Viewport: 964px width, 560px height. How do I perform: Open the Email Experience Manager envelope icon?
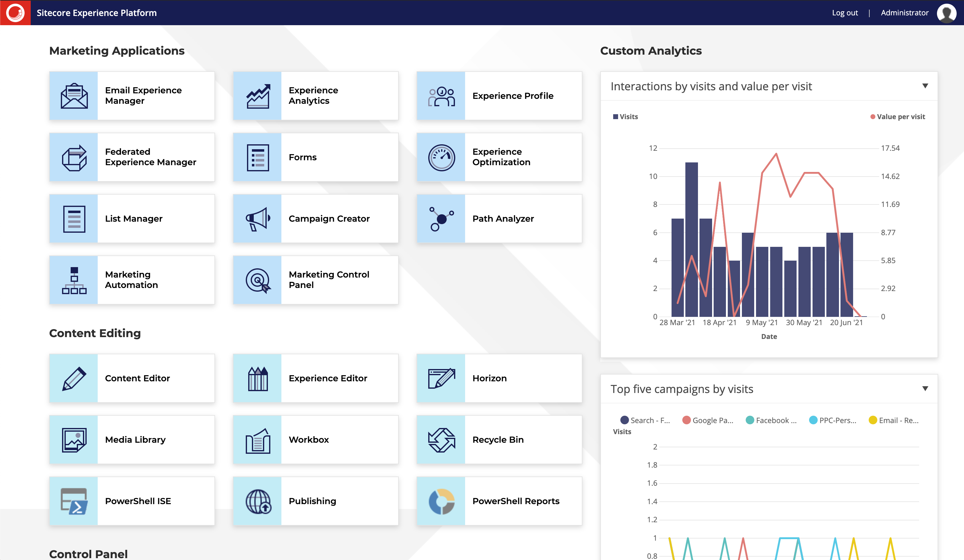click(74, 95)
